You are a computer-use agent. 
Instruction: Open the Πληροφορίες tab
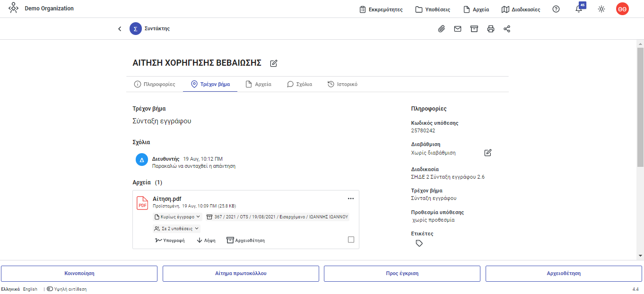155,84
